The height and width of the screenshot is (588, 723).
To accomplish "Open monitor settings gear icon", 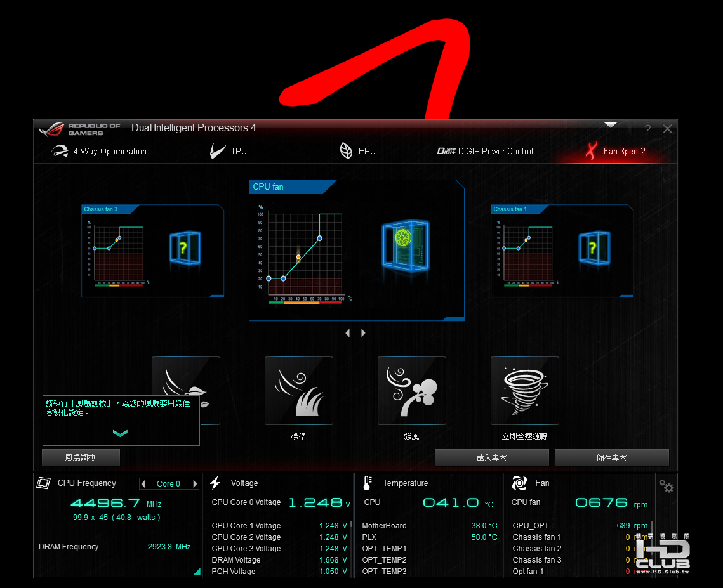I will [667, 486].
